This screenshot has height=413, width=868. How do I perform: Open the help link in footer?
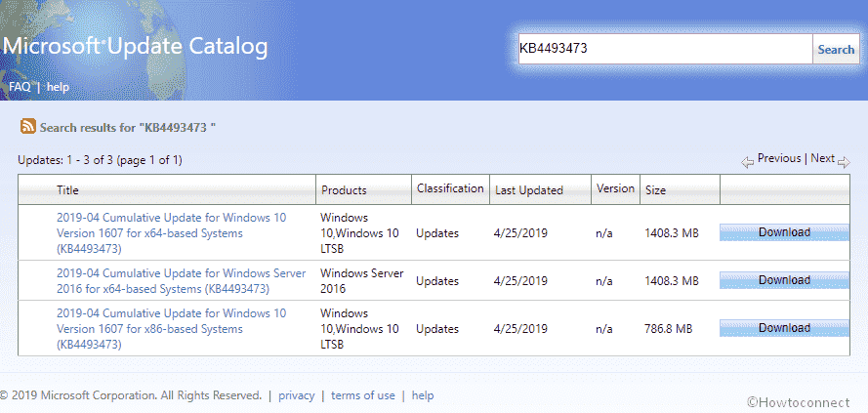tap(423, 395)
